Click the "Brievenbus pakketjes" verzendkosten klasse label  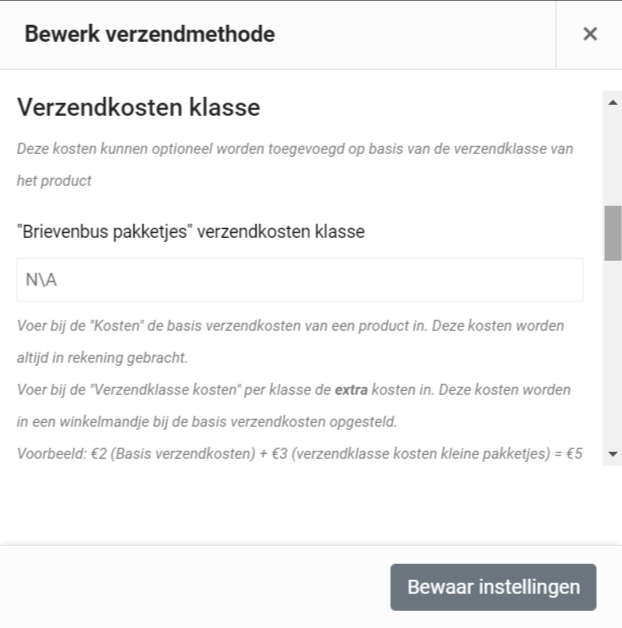[191, 231]
